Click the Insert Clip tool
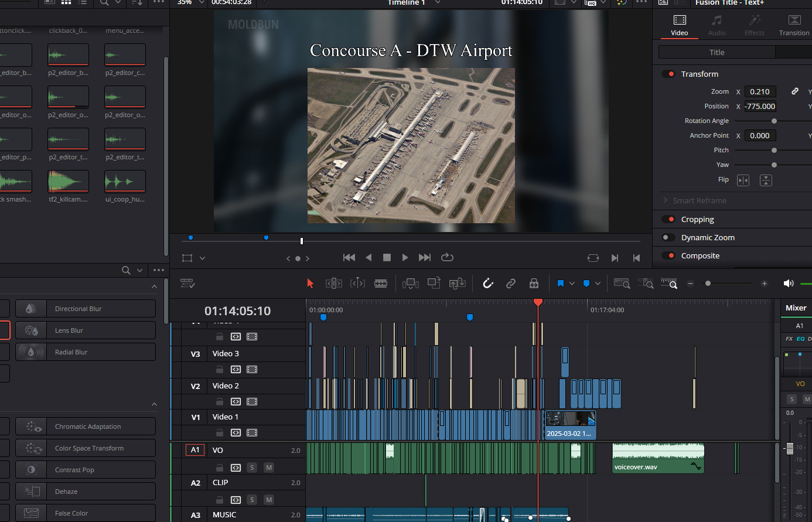Viewport: 812px width, 522px height. pos(411,284)
